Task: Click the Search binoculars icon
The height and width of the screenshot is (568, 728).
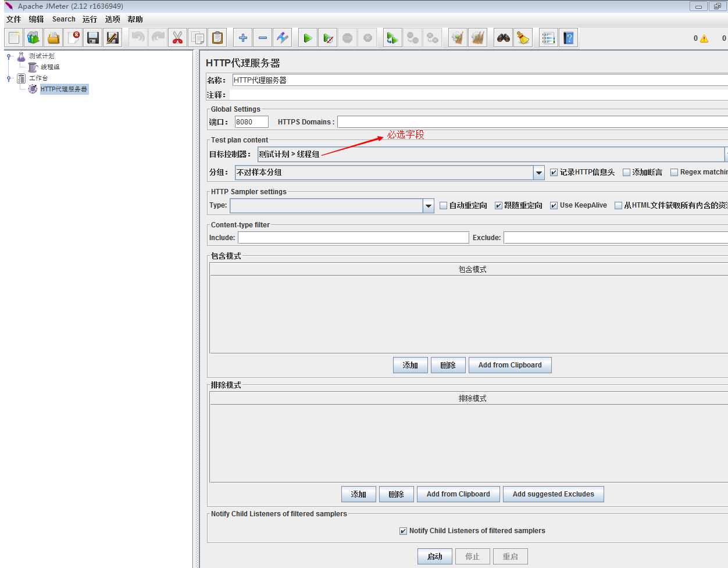Action: [x=504, y=38]
